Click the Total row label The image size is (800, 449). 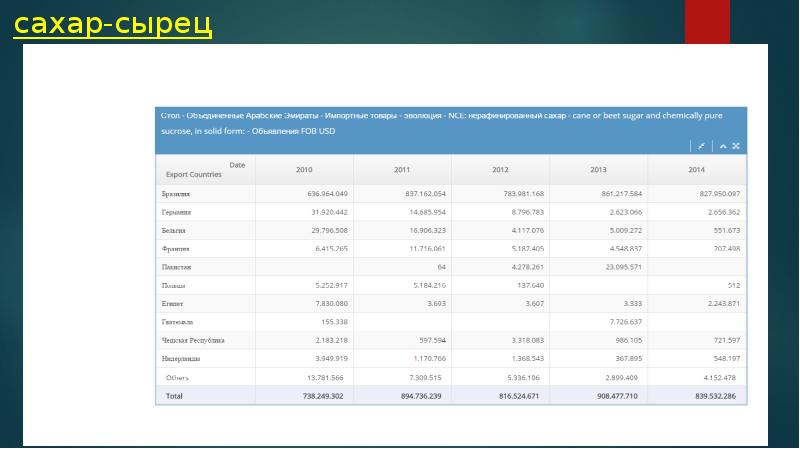point(174,396)
